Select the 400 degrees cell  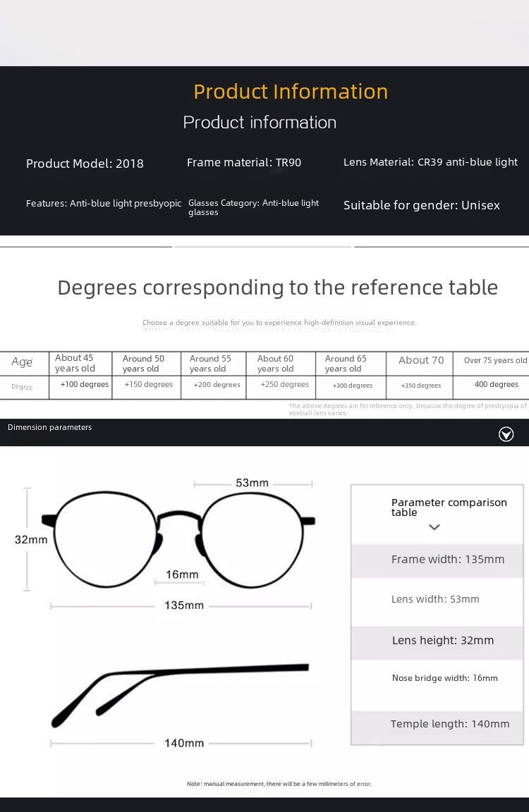(x=496, y=385)
